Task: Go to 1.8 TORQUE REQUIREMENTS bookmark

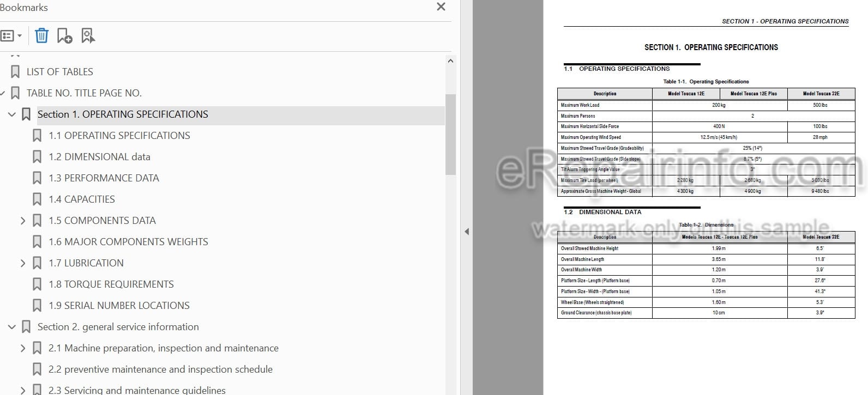Action: coord(111,284)
